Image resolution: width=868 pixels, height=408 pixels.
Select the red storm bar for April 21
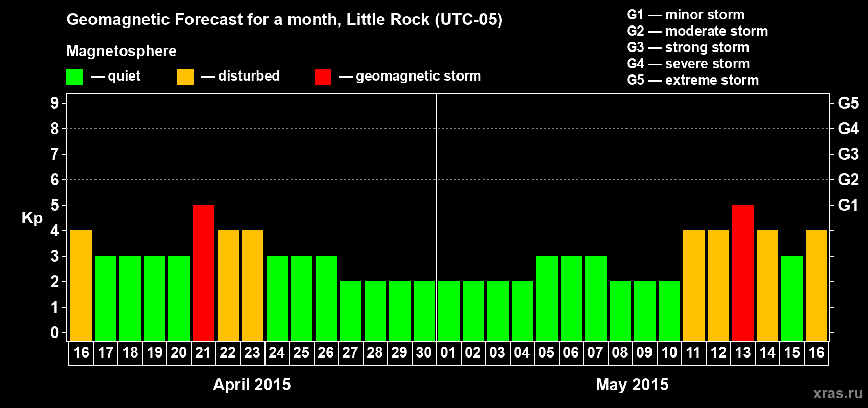point(204,272)
